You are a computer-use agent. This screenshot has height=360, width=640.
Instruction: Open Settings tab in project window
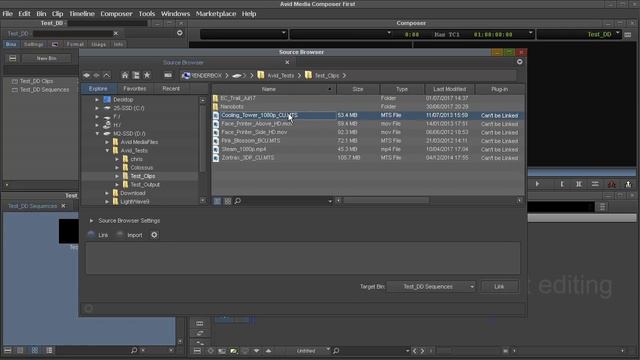click(33, 44)
